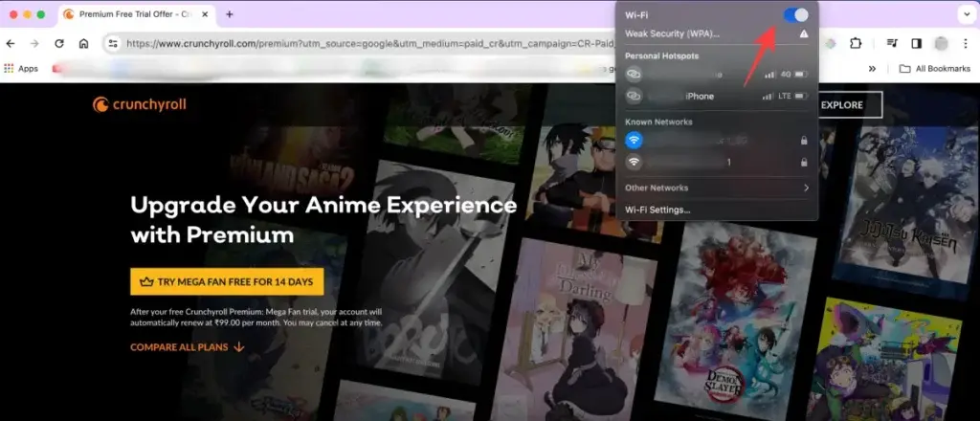This screenshot has height=421, width=980.
Task: Reload the page with the refresh icon
Action: pyautogui.click(x=59, y=44)
